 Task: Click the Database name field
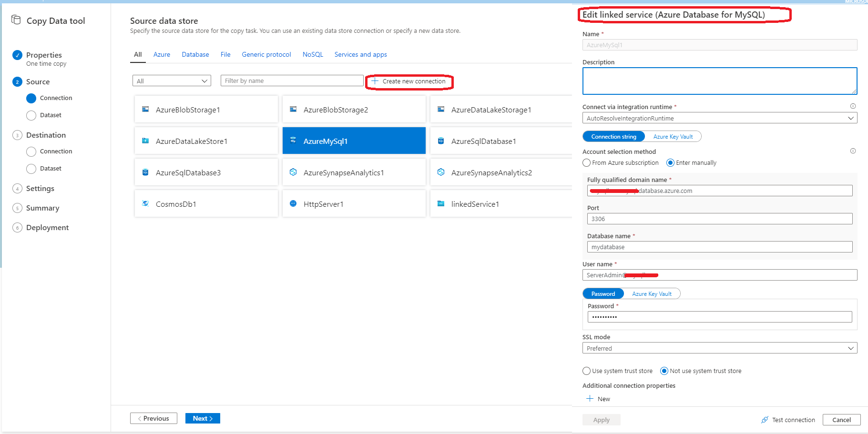tap(720, 247)
